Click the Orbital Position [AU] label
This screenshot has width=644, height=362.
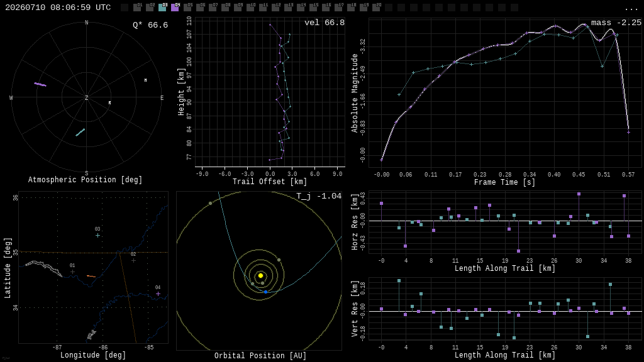pyautogui.click(x=260, y=356)
